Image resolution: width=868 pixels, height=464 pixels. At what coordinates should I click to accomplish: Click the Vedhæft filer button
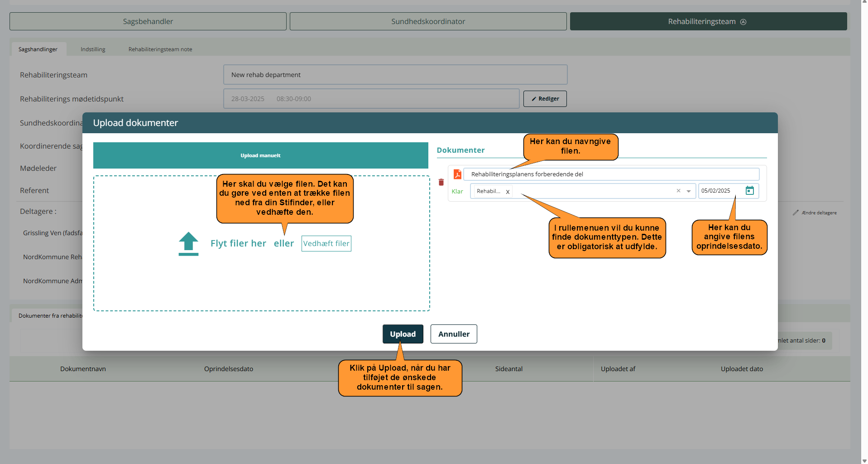(x=326, y=243)
